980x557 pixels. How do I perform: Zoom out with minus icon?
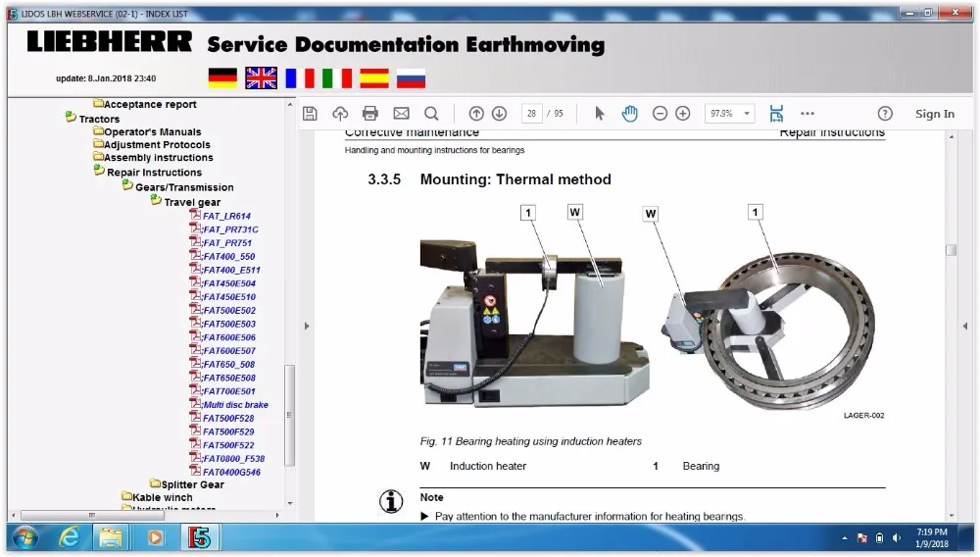pyautogui.click(x=660, y=113)
